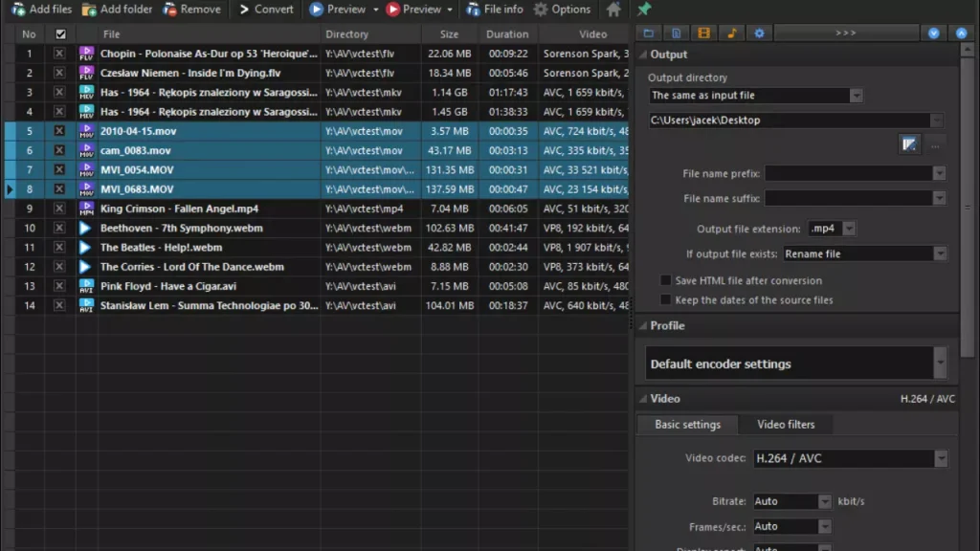Collapse the Profile section
980x551 pixels.
click(x=642, y=326)
